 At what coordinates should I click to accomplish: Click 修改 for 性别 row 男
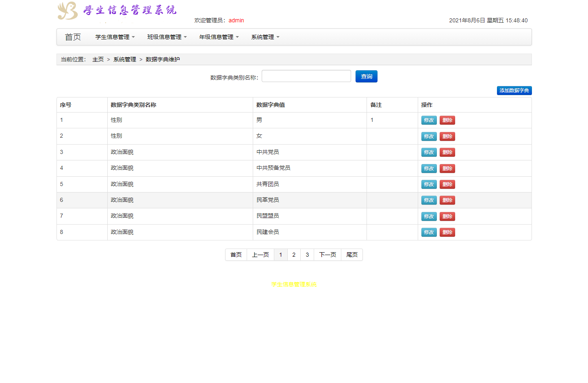pyautogui.click(x=429, y=120)
